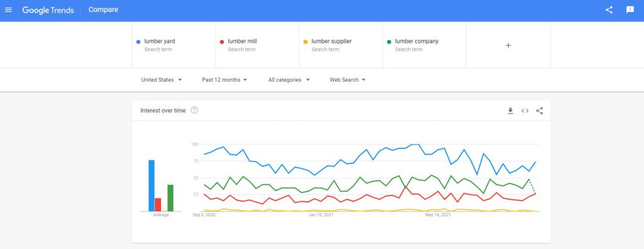
Task: Add a comparison term with plus
Action: tap(508, 45)
